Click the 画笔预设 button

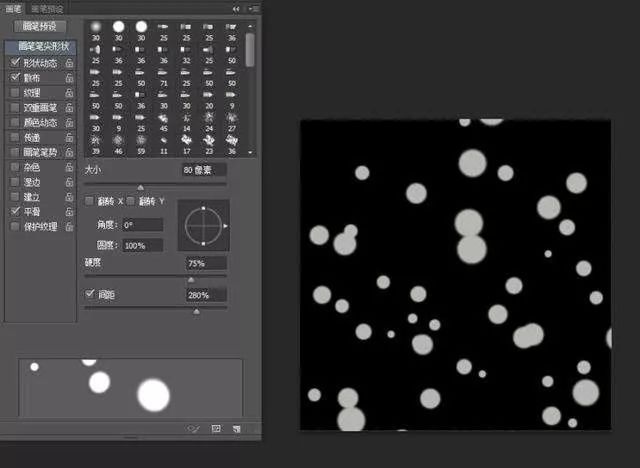coord(40,27)
